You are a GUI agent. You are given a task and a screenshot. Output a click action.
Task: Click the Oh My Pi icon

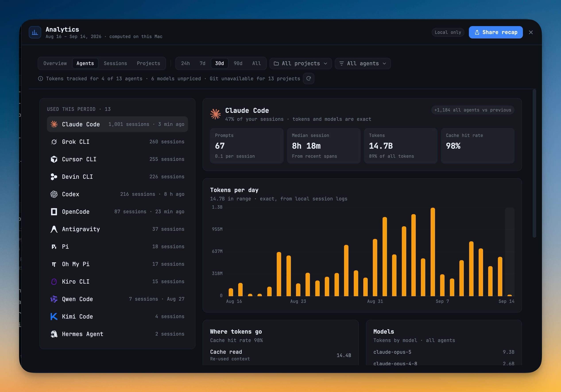coord(54,264)
